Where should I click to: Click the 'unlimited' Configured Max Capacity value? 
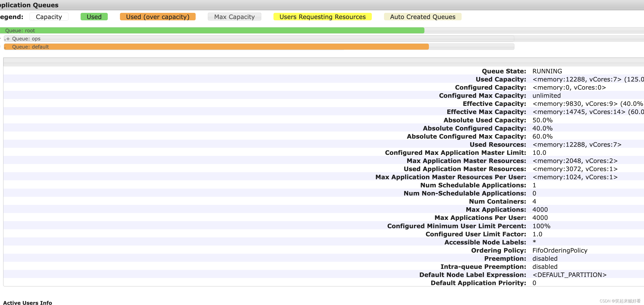[547, 96]
